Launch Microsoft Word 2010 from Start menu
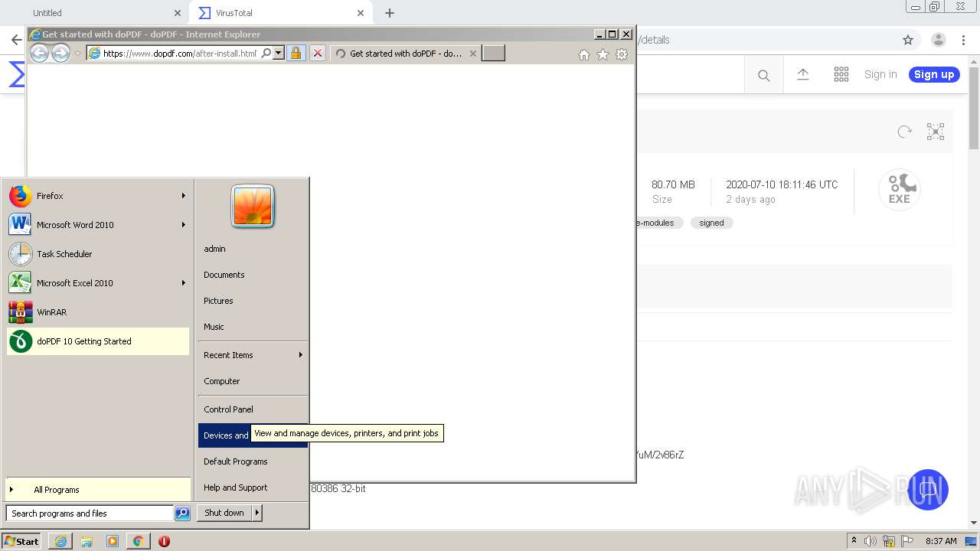Viewport: 980px width, 551px height. point(98,225)
